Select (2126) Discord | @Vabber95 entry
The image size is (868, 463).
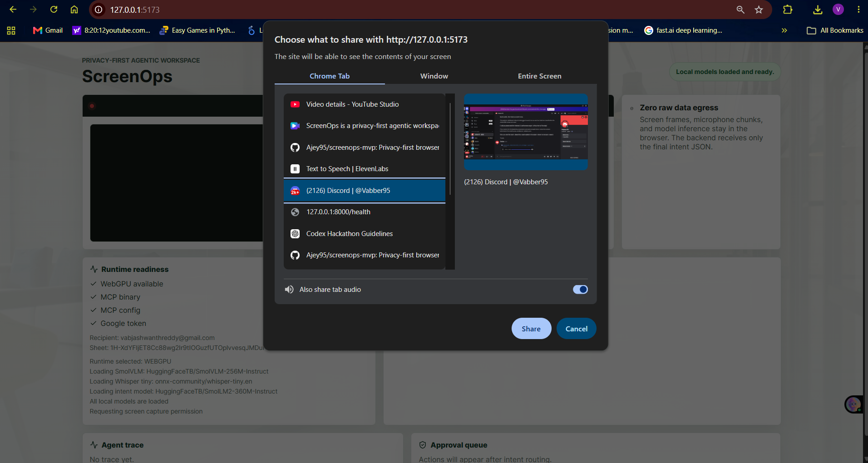(364, 191)
